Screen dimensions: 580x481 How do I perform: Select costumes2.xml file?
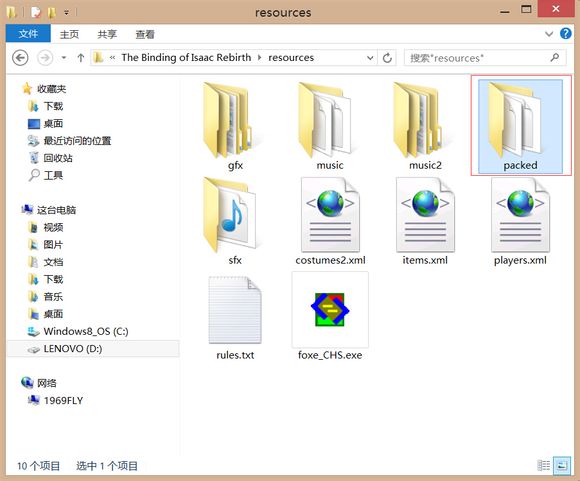click(x=330, y=221)
